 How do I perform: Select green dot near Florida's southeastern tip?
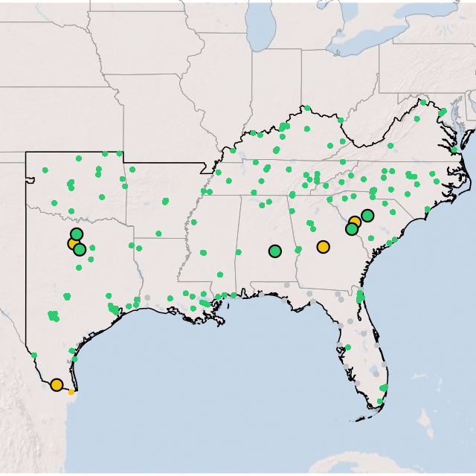(380, 402)
